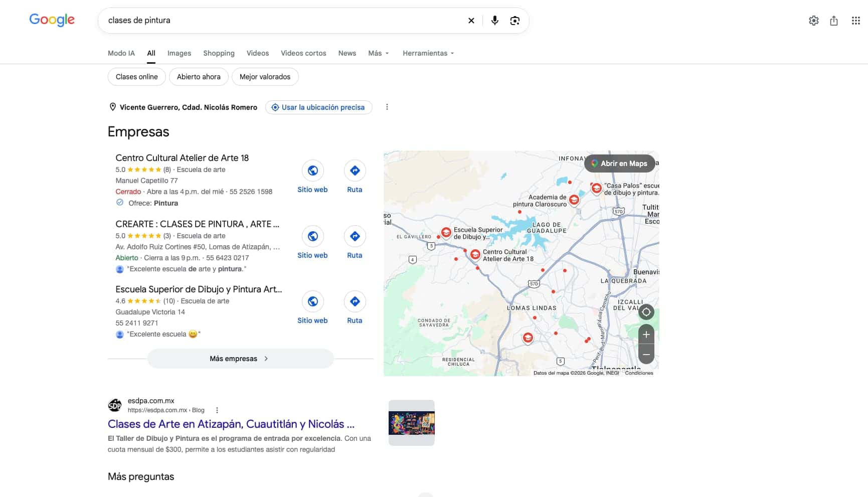Expand the Más dropdown menu
The width and height of the screenshot is (868, 497).
click(379, 53)
